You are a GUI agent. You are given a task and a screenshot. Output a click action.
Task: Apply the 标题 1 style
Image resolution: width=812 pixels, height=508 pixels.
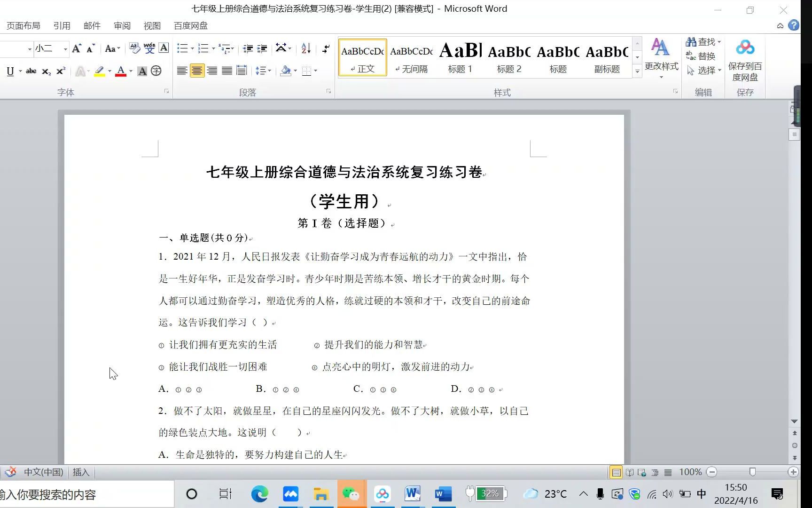[x=461, y=57]
